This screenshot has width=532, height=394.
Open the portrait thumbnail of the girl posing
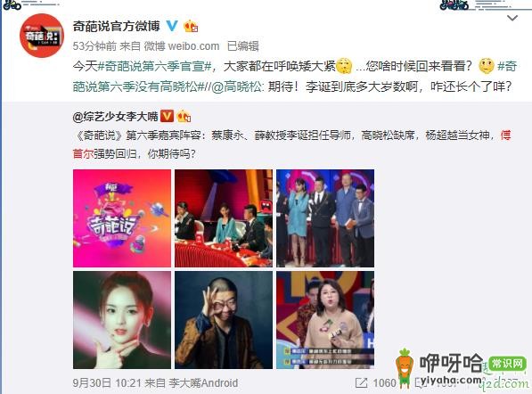tap(122, 320)
